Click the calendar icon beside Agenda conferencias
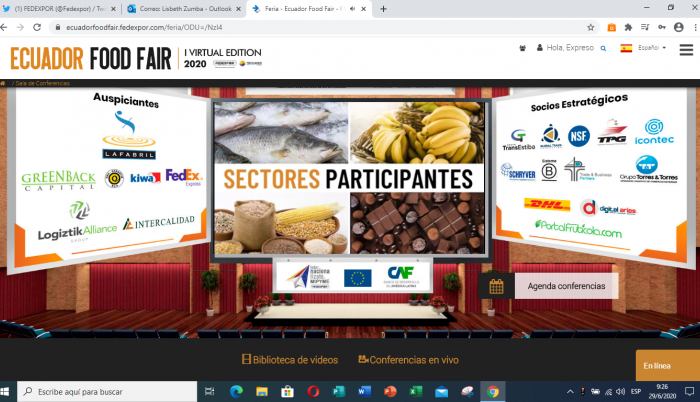This screenshot has width=700, height=402. 496,286
